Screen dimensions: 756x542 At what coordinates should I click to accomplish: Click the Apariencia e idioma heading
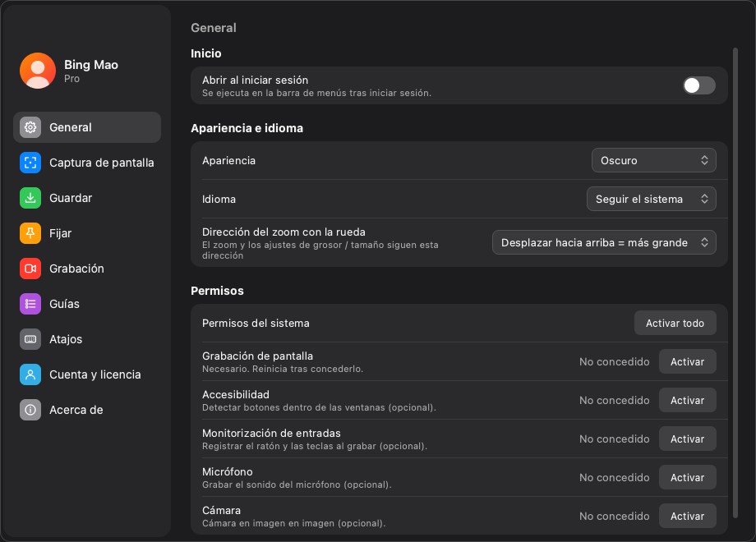pyautogui.click(x=247, y=128)
